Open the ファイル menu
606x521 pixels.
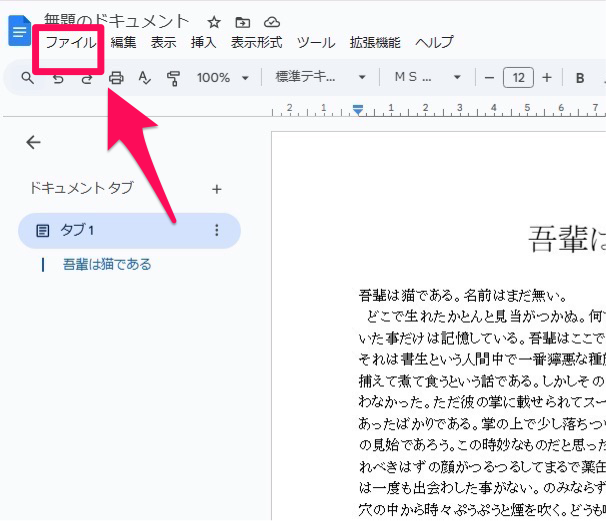click(x=70, y=42)
